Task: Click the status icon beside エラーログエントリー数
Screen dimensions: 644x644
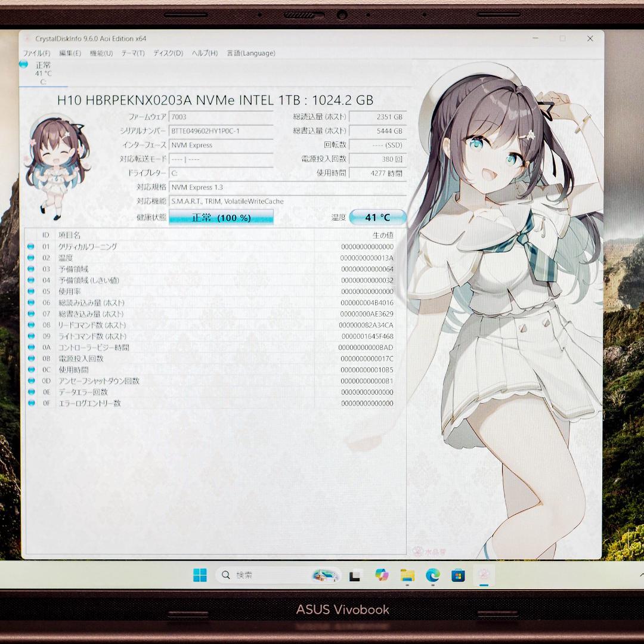Action: click(x=31, y=403)
